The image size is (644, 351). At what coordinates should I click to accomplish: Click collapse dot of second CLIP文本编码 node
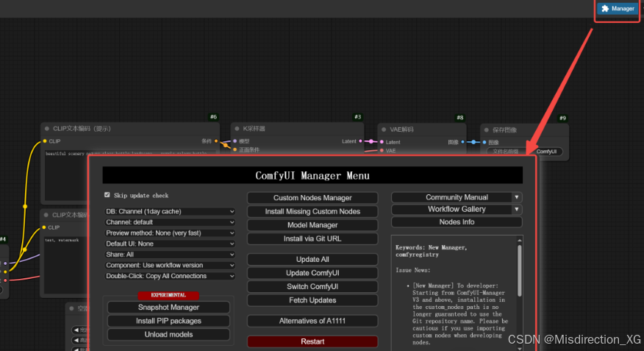point(46,215)
